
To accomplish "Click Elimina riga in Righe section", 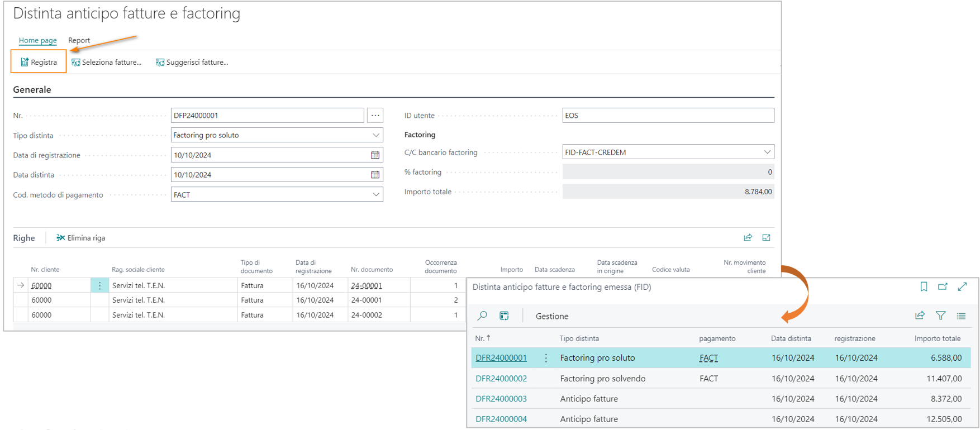I will pos(80,238).
